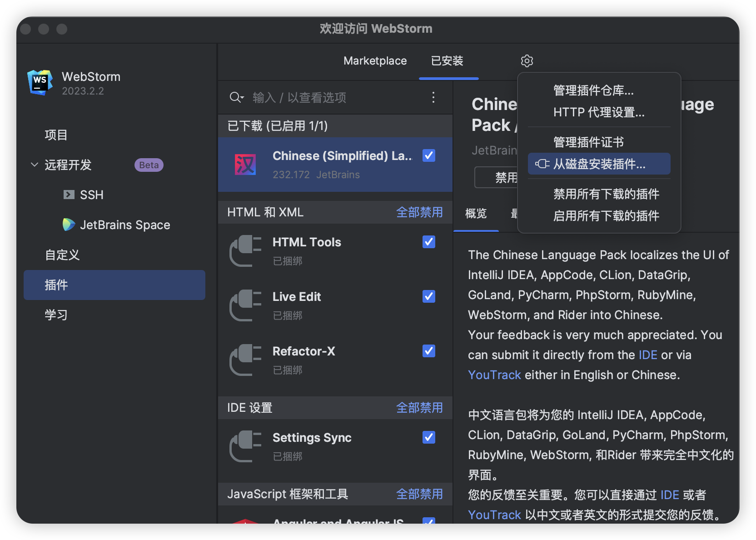Open the search options dropdown arrow
The height and width of the screenshot is (540, 756).
click(x=242, y=98)
